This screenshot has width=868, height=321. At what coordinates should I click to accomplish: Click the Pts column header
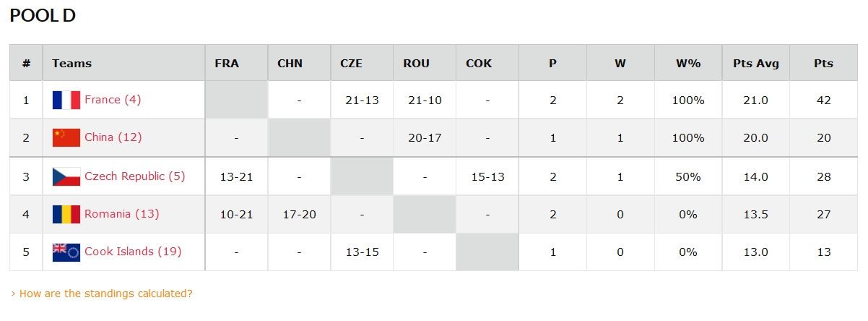pyautogui.click(x=823, y=63)
